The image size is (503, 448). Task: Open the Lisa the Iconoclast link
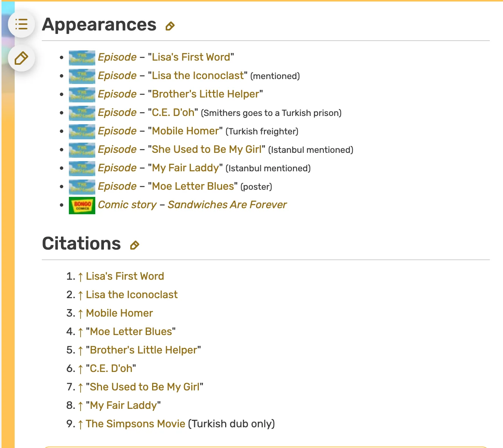[197, 75]
